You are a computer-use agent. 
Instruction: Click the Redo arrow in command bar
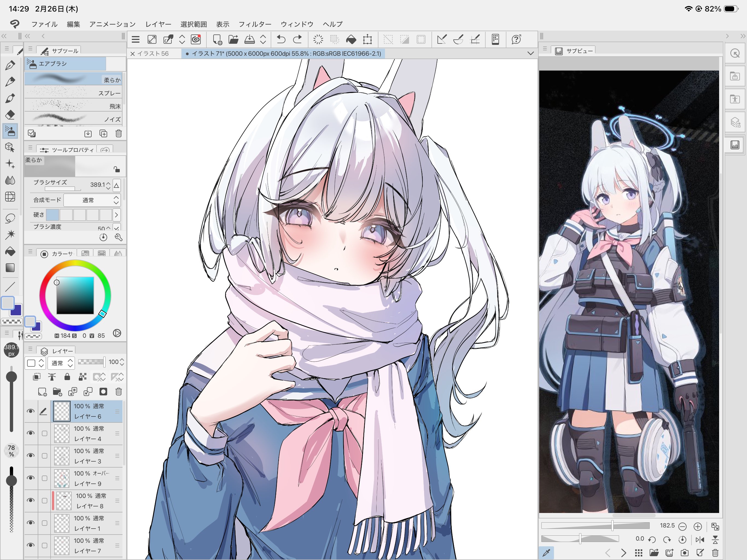click(x=297, y=40)
